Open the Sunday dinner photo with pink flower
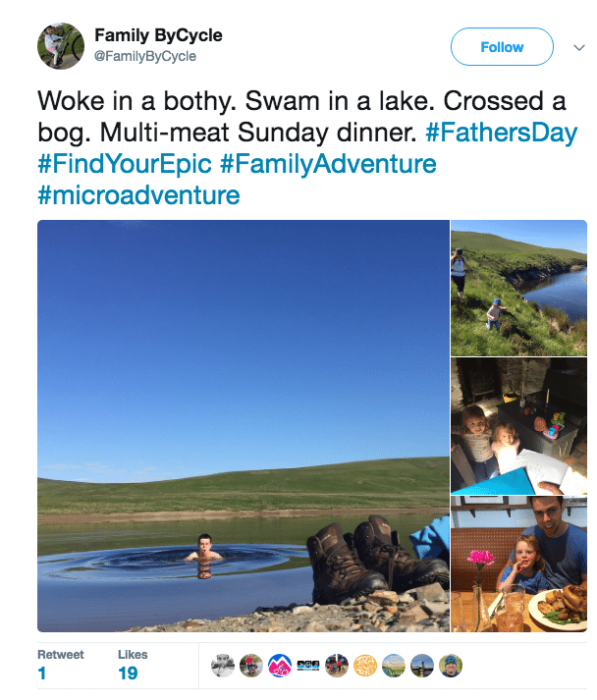This screenshot has width=597, height=700. coord(518,564)
